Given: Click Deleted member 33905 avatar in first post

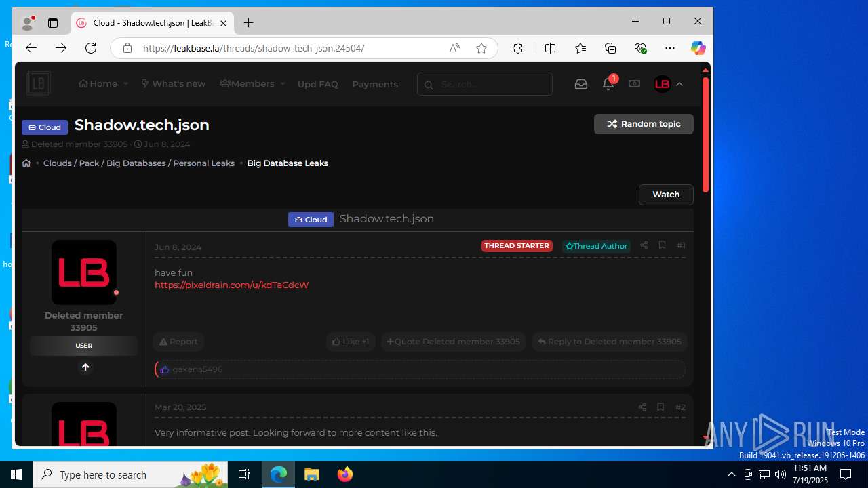Looking at the screenshot, I should coord(84,272).
